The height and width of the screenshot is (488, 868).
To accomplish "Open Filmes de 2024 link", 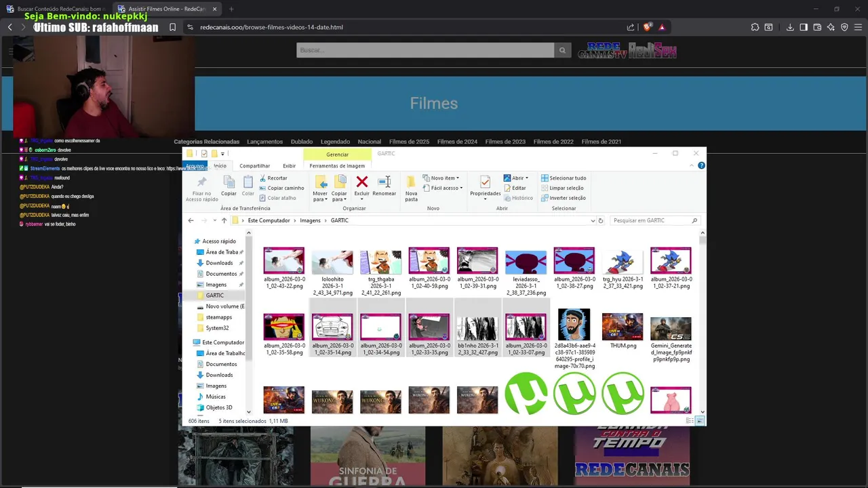I will [x=457, y=142].
